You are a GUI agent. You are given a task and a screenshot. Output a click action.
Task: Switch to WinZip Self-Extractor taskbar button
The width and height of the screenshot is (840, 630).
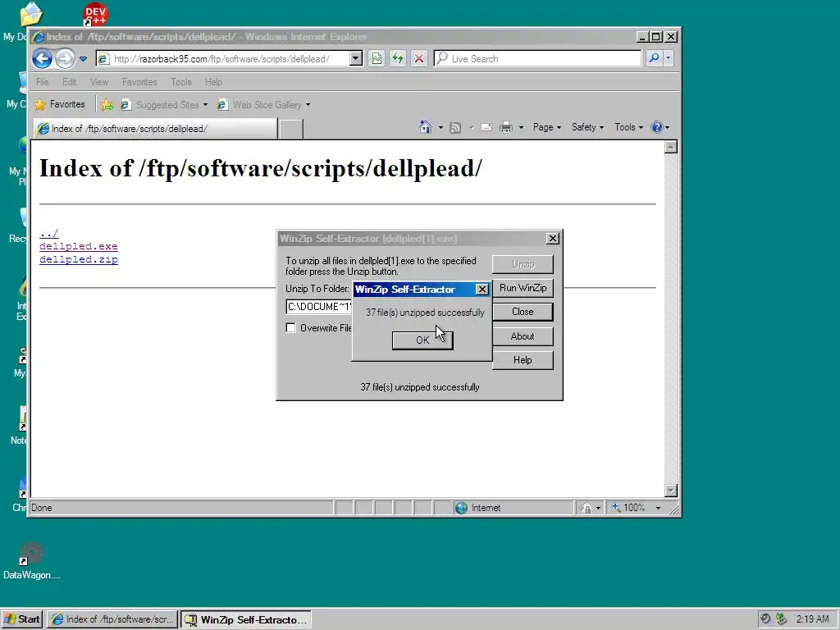[246, 619]
